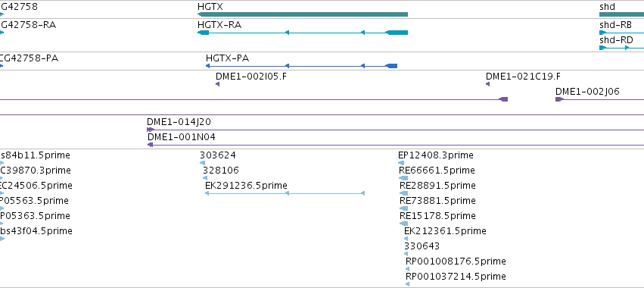Select the shd gene bar
Image resolution: width=644 pixels, height=288 pixels.
[x=622, y=14]
